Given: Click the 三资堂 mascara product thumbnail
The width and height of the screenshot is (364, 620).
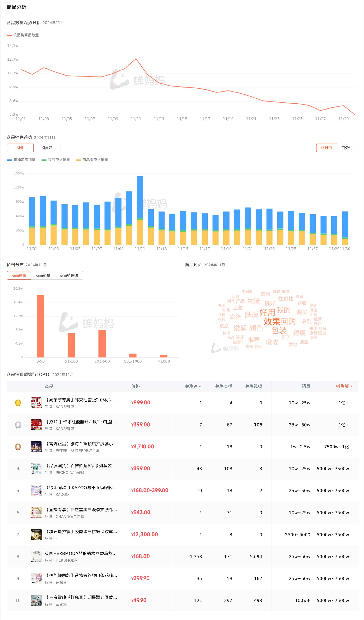Looking at the screenshot, I should [36, 600].
